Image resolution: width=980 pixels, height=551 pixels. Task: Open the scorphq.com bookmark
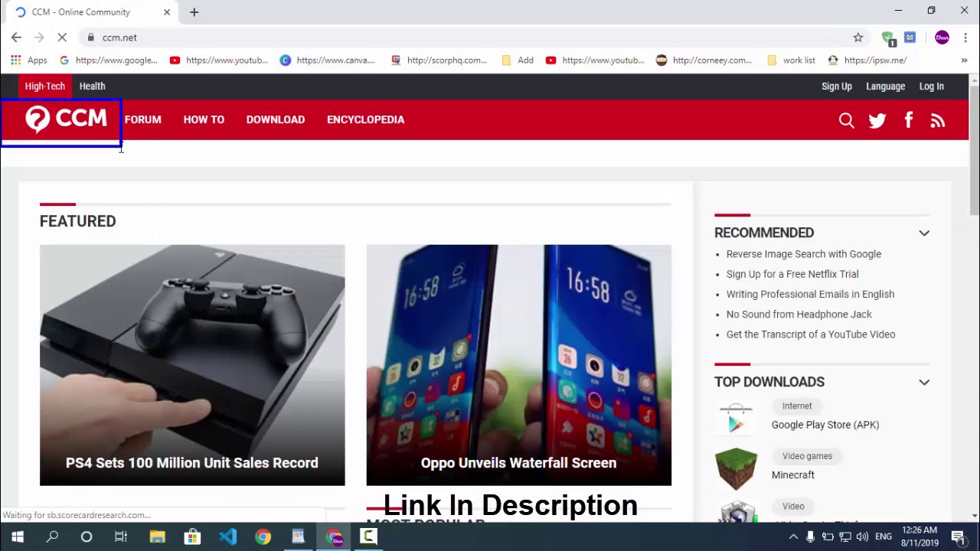tap(439, 60)
